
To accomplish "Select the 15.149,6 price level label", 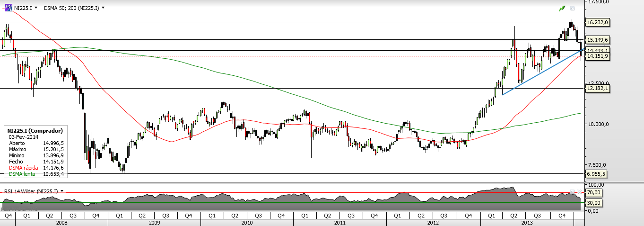I will (597, 39).
